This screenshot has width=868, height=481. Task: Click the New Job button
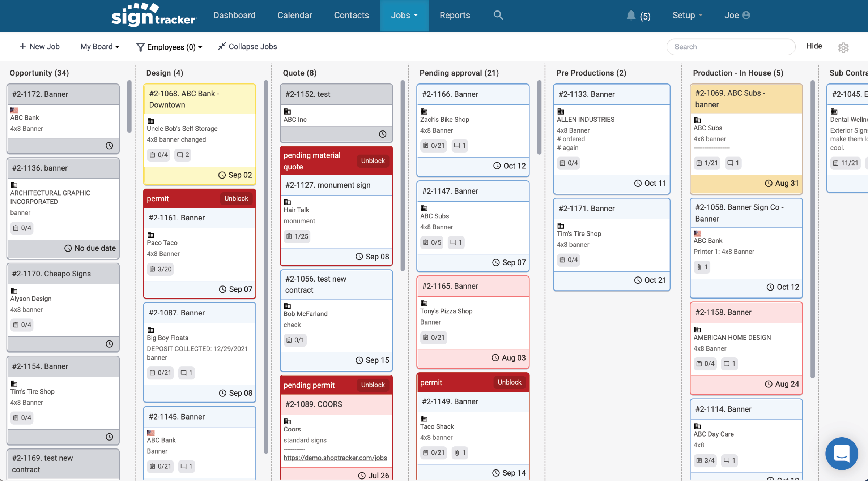[x=39, y=46]
